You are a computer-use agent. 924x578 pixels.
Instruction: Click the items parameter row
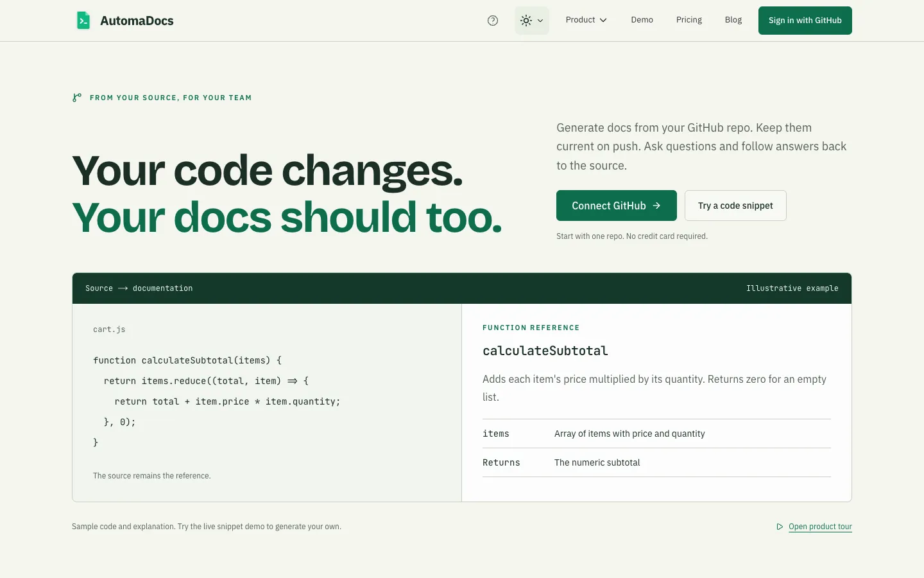(656, 433)
